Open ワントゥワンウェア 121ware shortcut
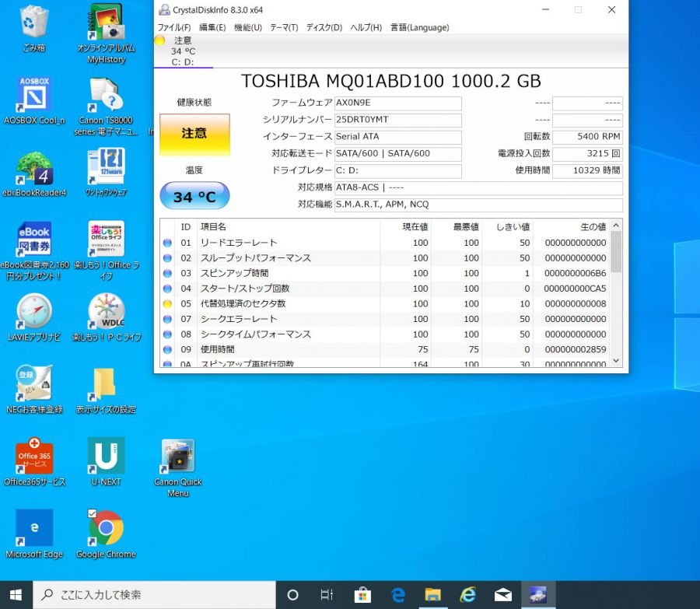This screenshot has height=609, width=700. [106, 173]
